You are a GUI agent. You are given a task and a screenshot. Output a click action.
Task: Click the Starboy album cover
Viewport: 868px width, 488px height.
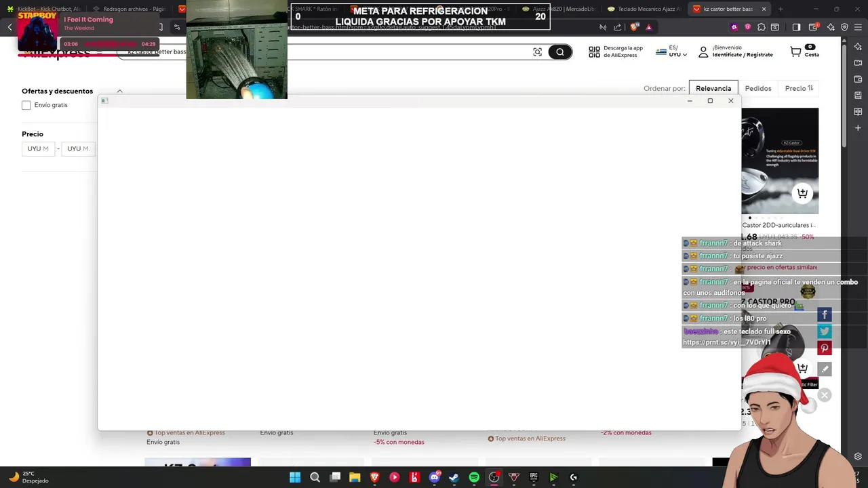click(37, 30)
